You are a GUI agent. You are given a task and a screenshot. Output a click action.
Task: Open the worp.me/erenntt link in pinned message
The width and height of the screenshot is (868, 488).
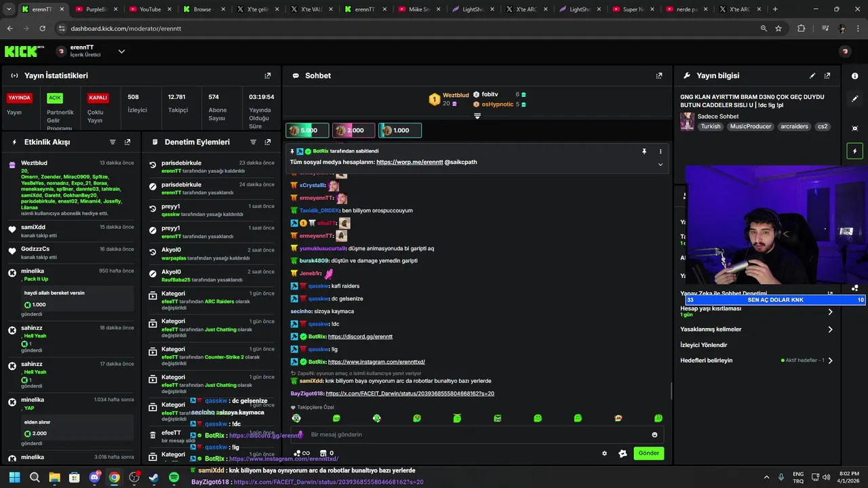410,163
